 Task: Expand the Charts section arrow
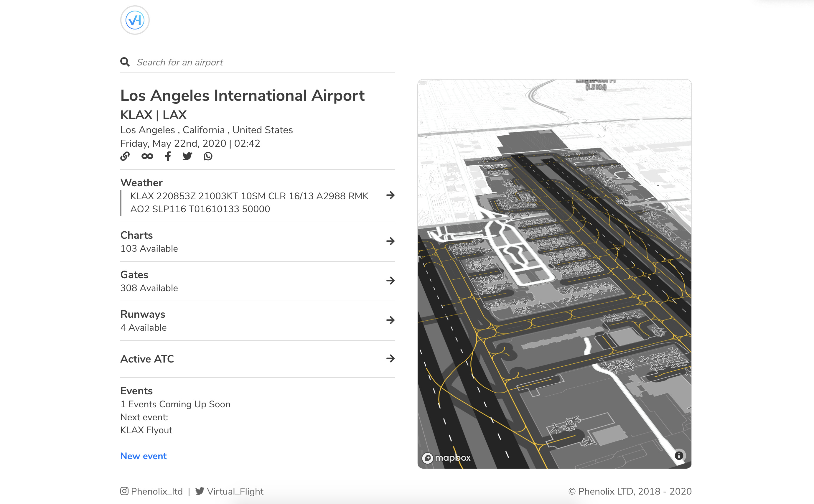pyautogui.click(x=390, y=241)
